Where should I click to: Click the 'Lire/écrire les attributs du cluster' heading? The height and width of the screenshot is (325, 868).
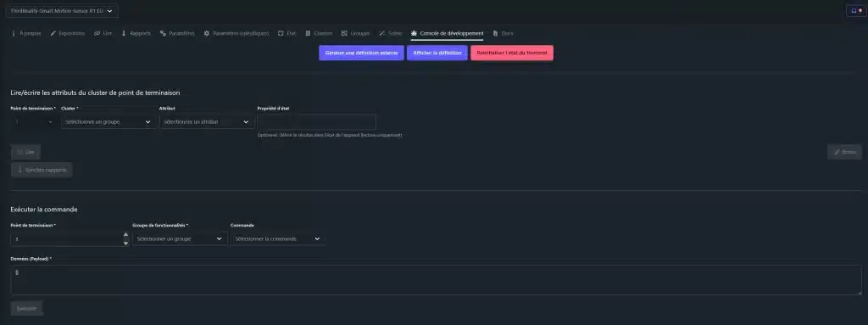click(95, 92)
